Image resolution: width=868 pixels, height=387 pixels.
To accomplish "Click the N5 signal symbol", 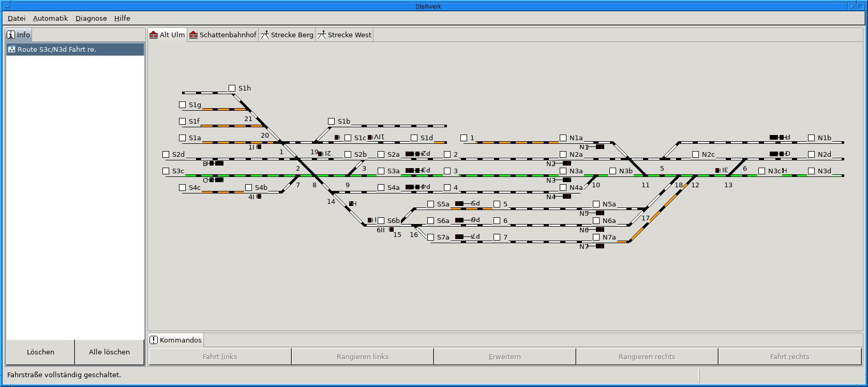I will click(599, 213).
